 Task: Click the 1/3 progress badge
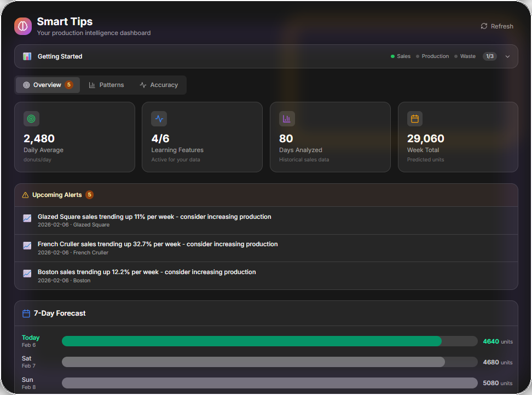click(x=490, y=56)
